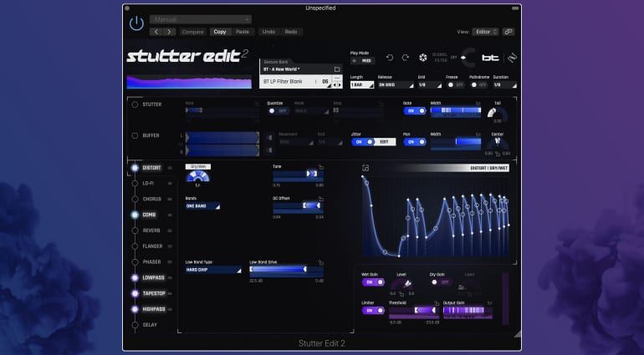Image resolution: width=644 pixels, height=355 pixels.
Task: Go to the previous preset arrow
Action: (x=156, y=32)
